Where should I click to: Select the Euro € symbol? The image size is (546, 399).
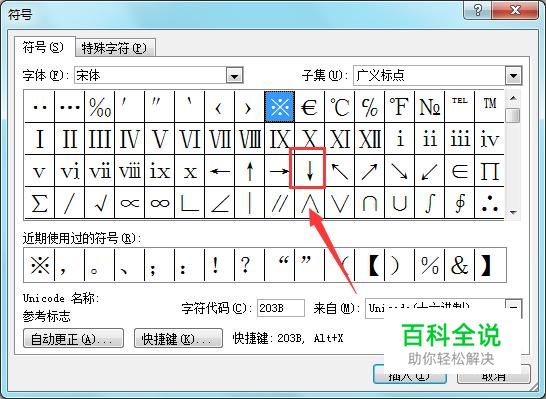tap(310, 107)
